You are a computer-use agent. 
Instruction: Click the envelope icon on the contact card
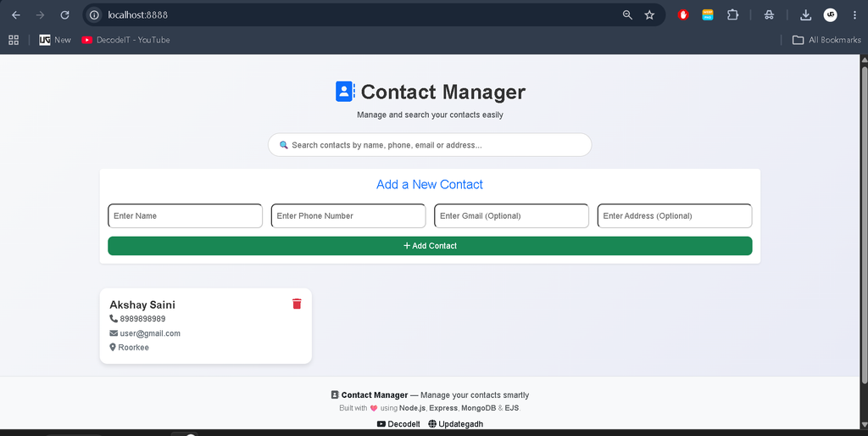click(114, 333)
